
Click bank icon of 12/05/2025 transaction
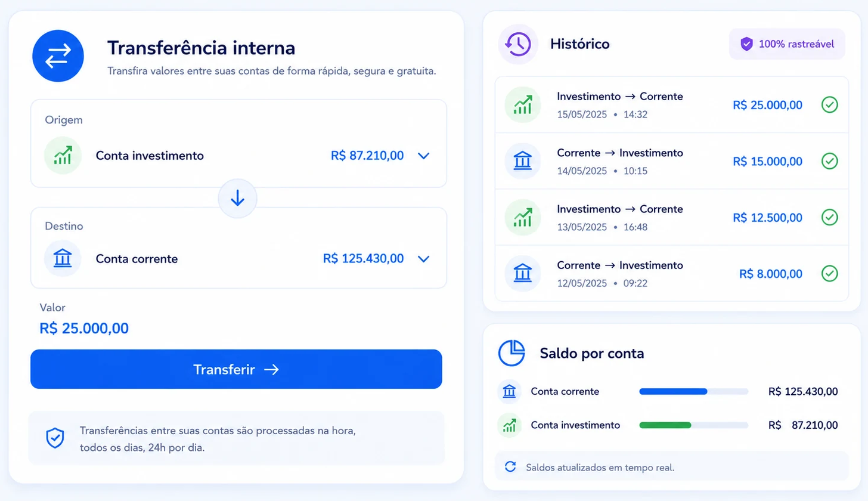coord(523,273)
